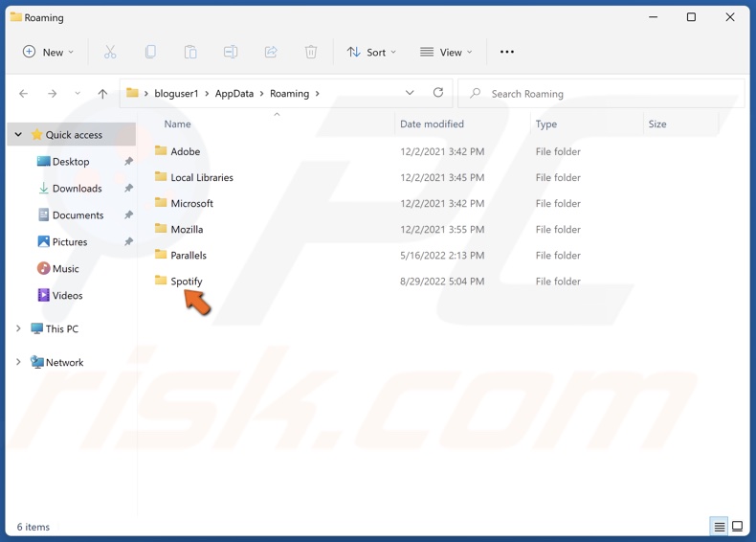Open recent locations dropdown arrow
This screenshot has width=756, height=542.
coord(78,94)
